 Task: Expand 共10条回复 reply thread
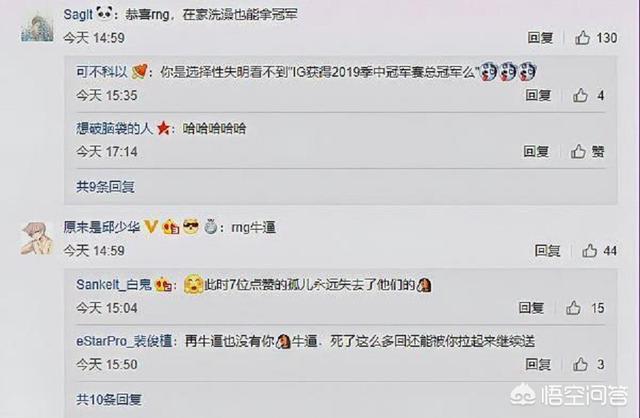(x=109, y=399)
